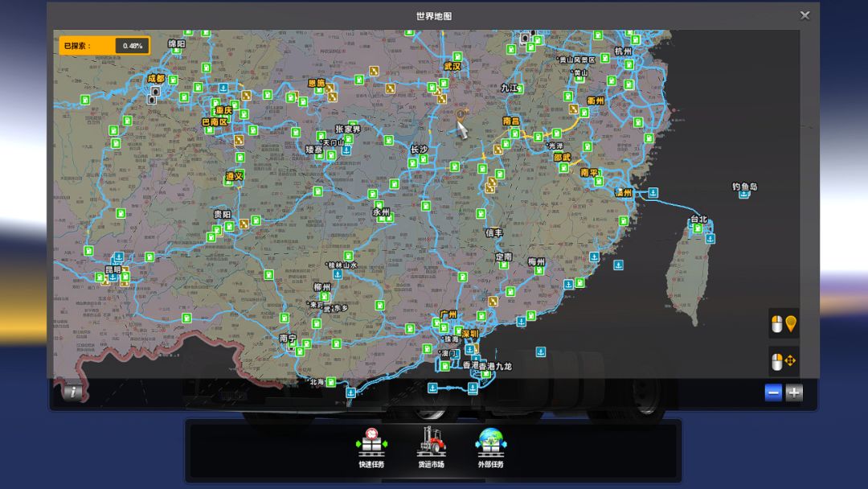Click the 梅州 city label
This screenshot has height=489, width=868.
(x=536, y=261)
